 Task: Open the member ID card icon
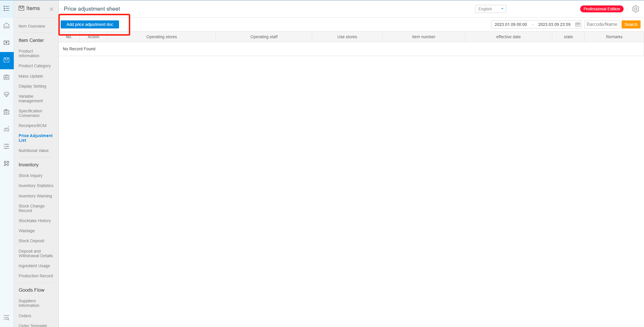coord(7,77)
